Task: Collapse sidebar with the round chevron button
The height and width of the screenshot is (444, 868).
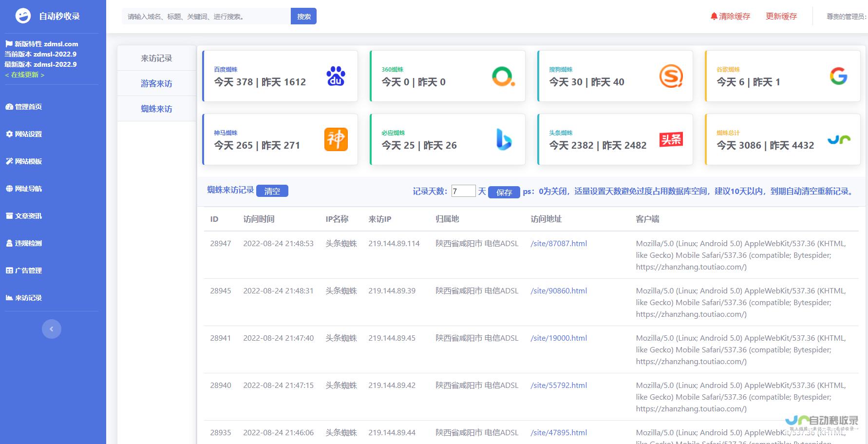Action: [52, 329]
